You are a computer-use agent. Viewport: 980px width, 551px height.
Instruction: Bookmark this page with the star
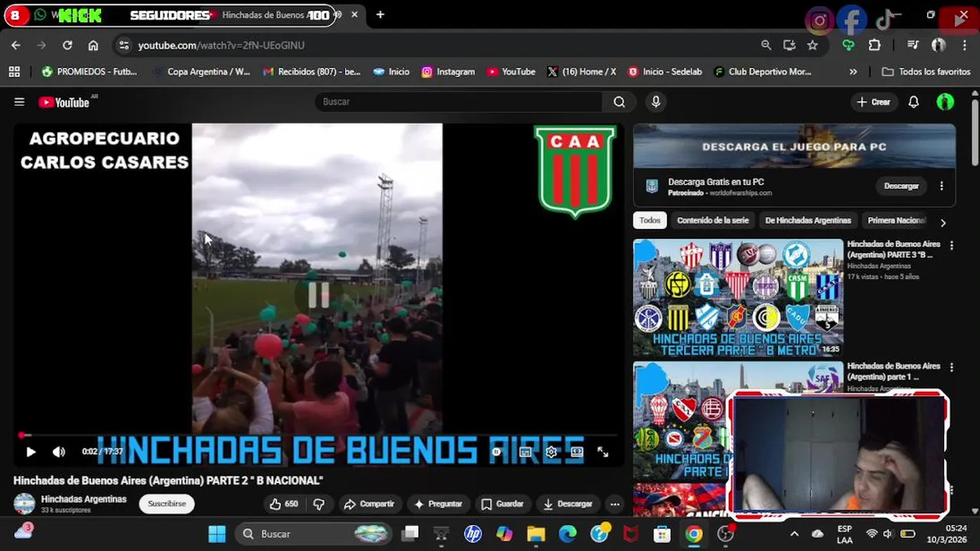[x=812, y=45]
